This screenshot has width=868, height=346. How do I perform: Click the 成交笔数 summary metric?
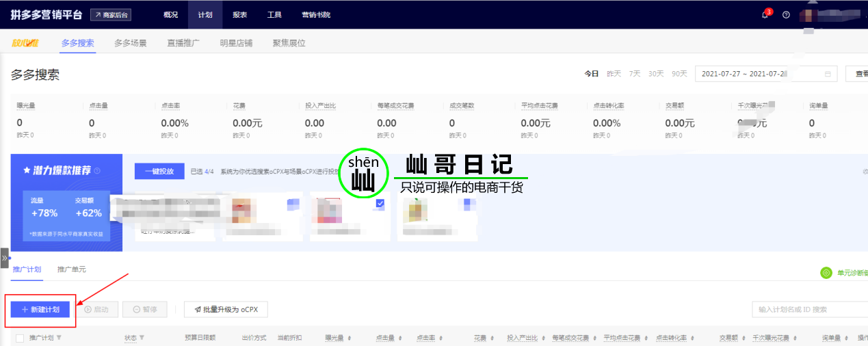(462, 106)
